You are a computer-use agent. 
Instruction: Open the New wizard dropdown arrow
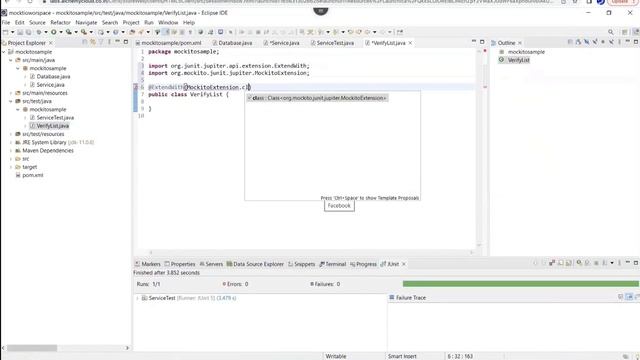point(12,32)
